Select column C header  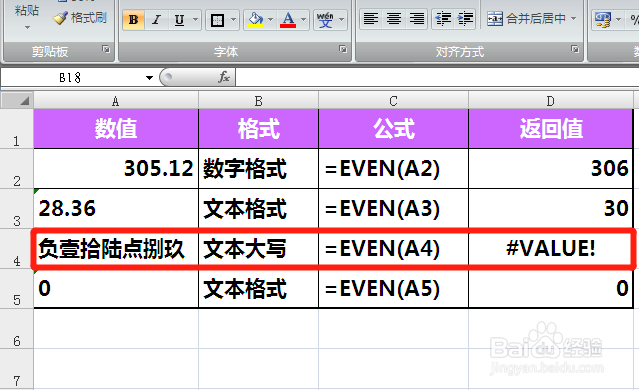click(x=393, y=101)
